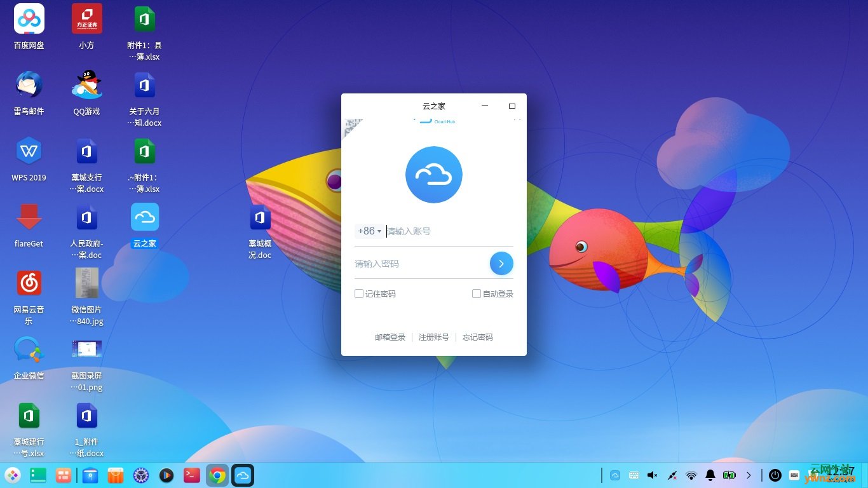
Task: Select the .~附件1:…簿.xlsx file
Action: (x=144, y=165)
